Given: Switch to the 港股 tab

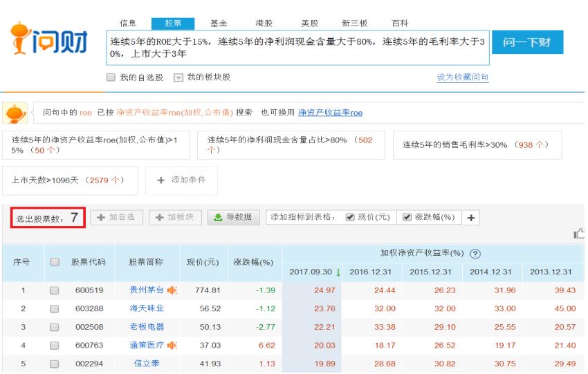Looking at the screenshot, I should click(x=264, y=24).
